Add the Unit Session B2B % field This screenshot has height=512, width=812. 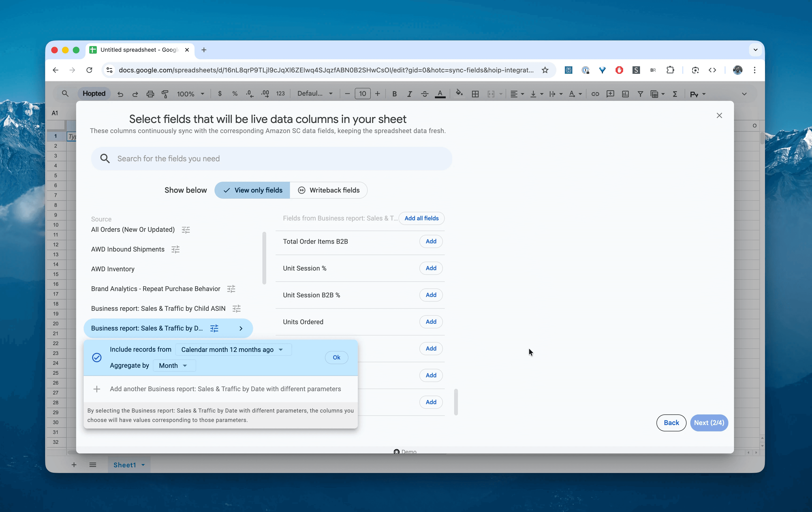coord(431,295)
